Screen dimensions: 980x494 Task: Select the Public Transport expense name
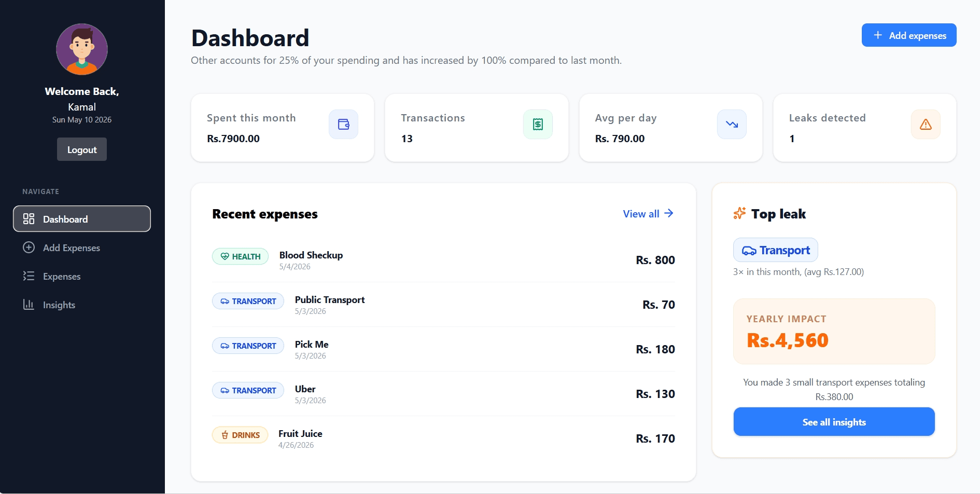[330, 299]
